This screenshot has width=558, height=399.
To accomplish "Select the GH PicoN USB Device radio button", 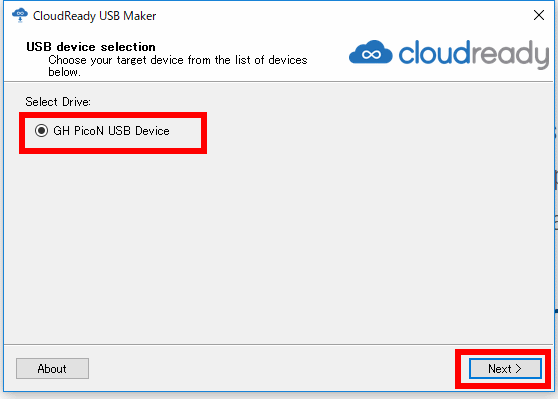I will pos(41,131).
